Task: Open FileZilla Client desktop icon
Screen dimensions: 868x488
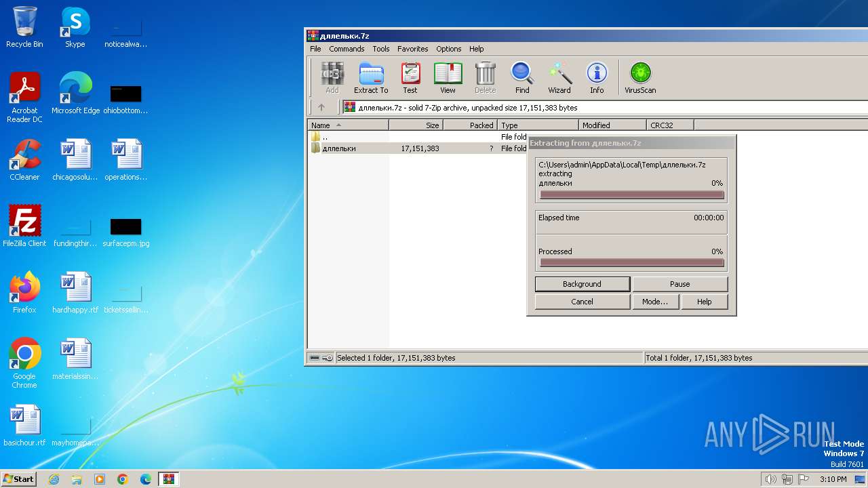Action: pyautogui.click(x=24, y=226)
